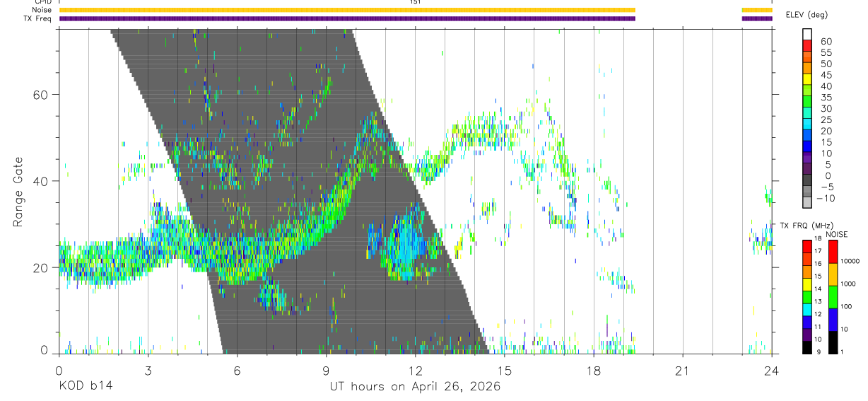Click the 'KOD b14' station label
Viewport: 868px width, 401px height.
click(86, 387)
